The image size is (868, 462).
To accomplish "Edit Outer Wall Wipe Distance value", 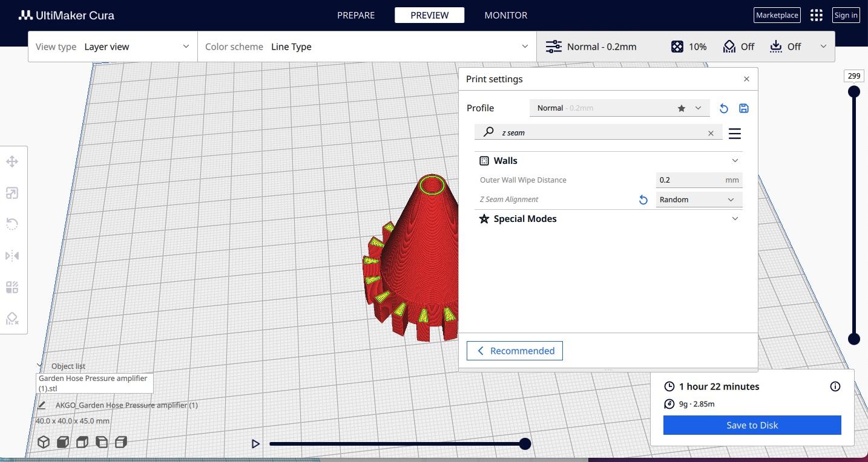I will tap(699, 180).
